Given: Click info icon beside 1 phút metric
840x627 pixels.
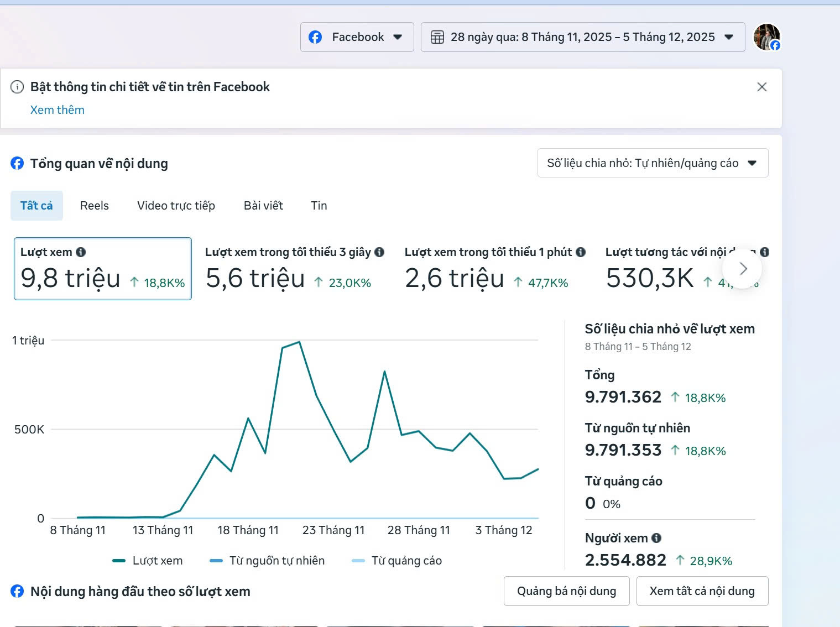Looking at the screenshot, I should [x=581, y=252].
